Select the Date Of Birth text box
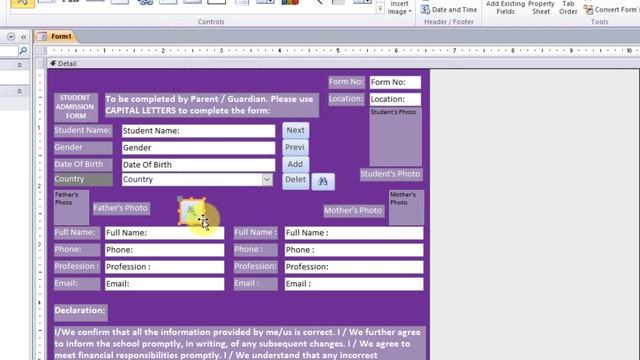 (x=198, y=165)
